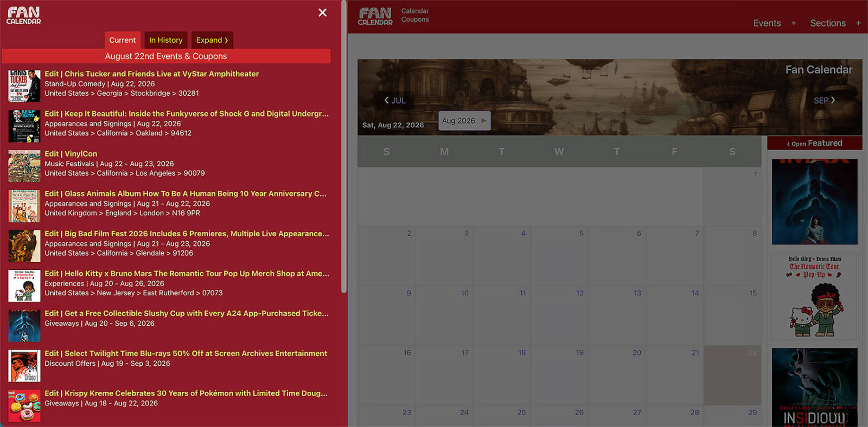Open VinylCon event thumbnail
The height and width of the screenshot is (427, 868).
pyautogui.click(x=24, y=166)
